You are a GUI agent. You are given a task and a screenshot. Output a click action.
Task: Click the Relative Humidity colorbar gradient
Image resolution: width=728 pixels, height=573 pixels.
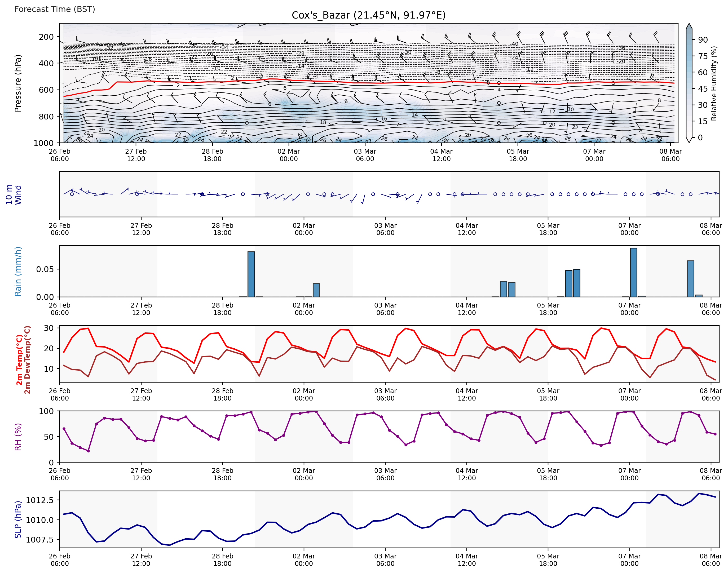pyautogui.click(x=689, y=83)
